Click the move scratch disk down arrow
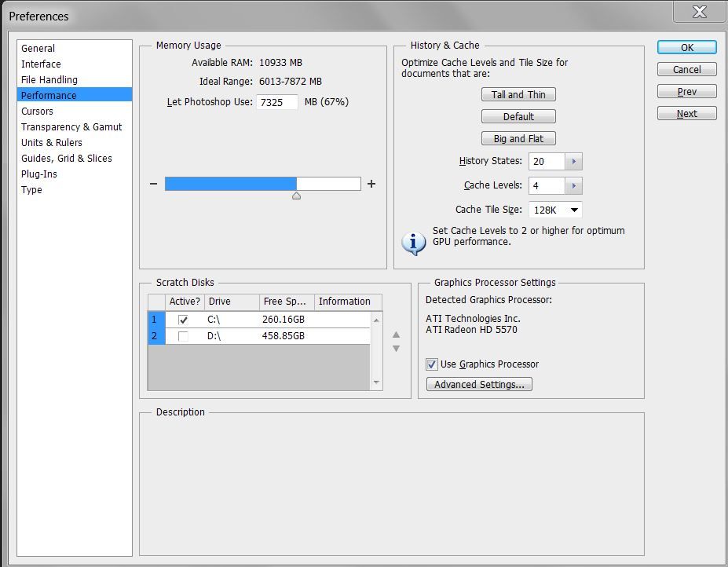The width and height of the screenshot is (728, 567). pyautogui.click(x=396, y=349)
